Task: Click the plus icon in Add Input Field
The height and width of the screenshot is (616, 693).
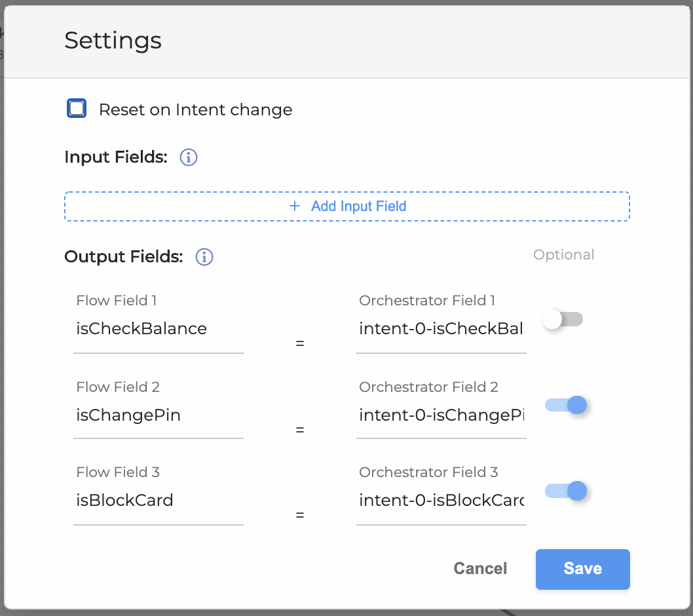Action: click(x=295, y=206)
